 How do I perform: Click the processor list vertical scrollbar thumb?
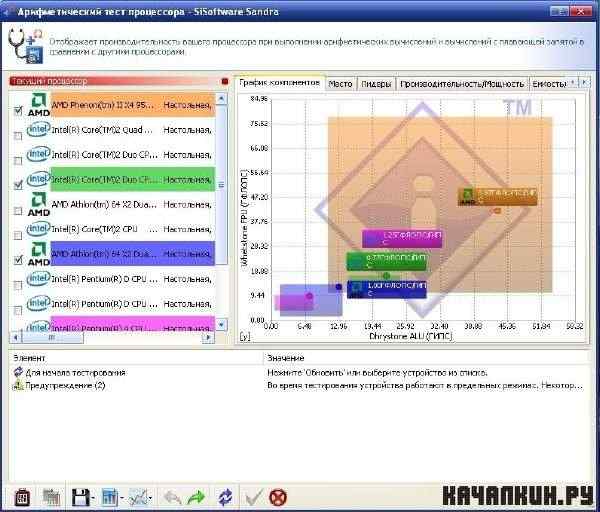tap(222, 185)
